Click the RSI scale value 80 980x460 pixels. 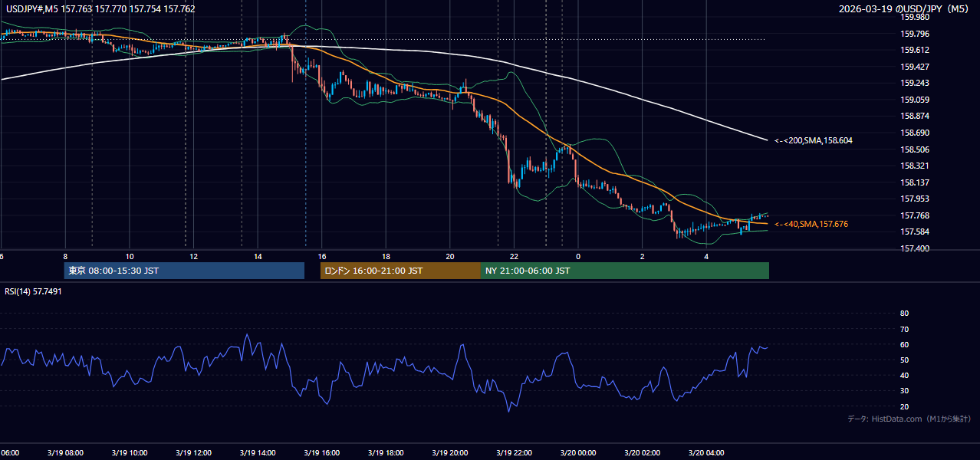[904, 314]
